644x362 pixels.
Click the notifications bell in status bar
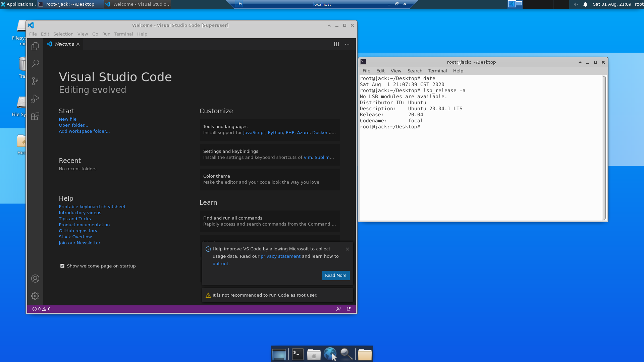coord(348,309)
